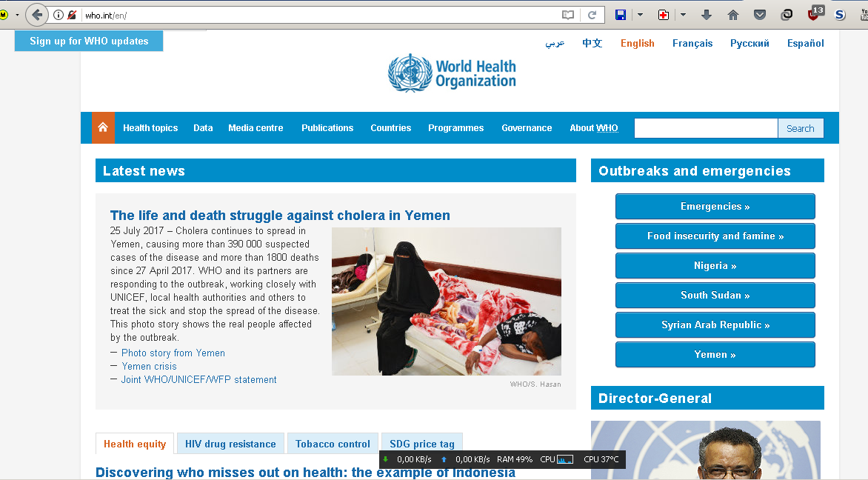Open Publications menu item
Viewport: 868px width, 480px height.
click(327, 128)
